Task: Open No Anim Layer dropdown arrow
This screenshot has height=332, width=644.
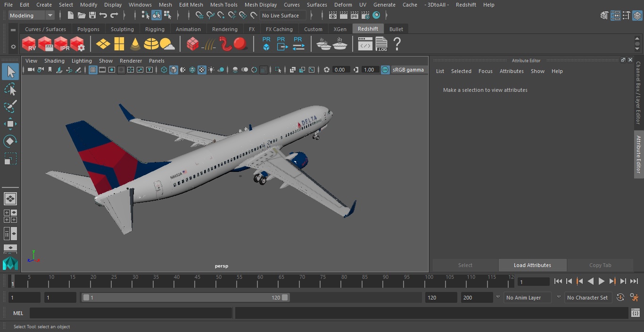Action: (498, 298)
